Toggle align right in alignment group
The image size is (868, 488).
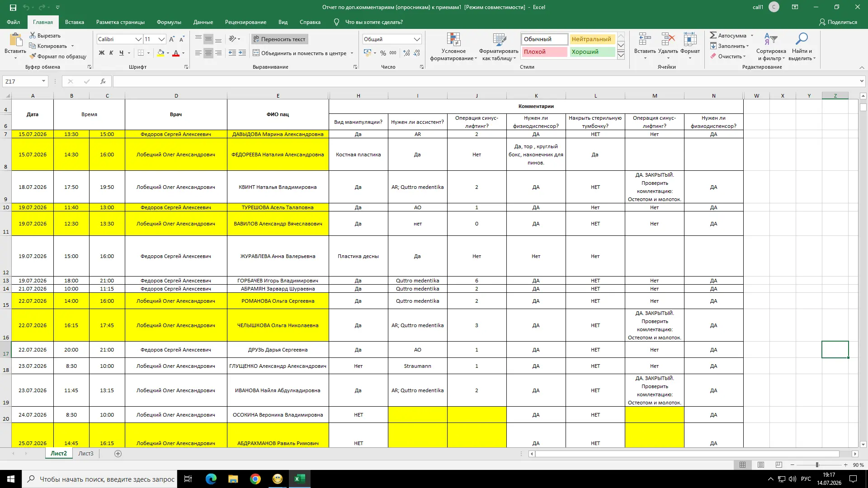point(218,53)
